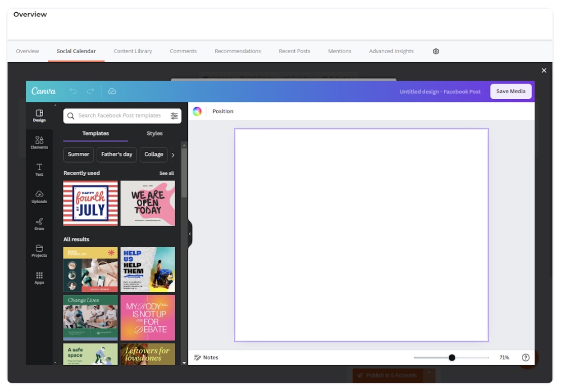The image size is (561, 392).
Task: Open the Content Library tab
Action: [133, 51]
